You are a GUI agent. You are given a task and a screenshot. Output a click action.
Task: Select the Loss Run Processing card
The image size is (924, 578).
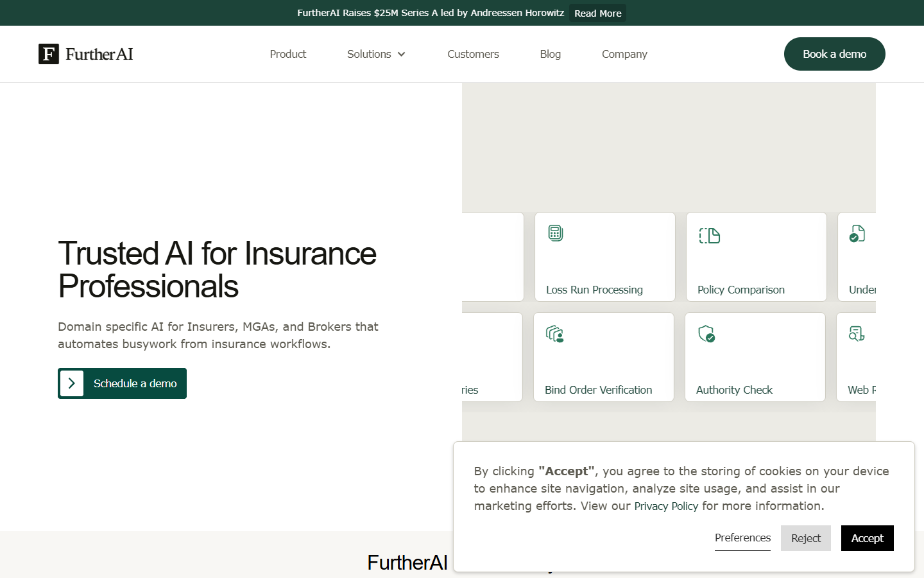(x=605, y=257)
